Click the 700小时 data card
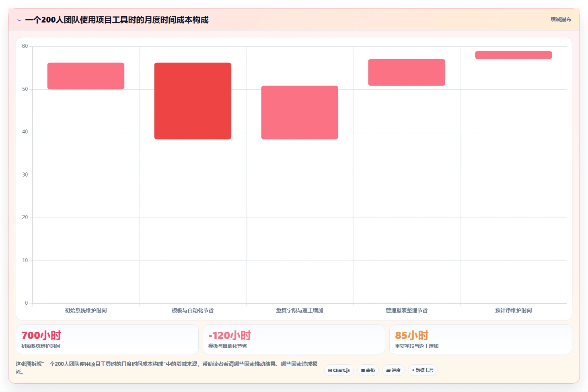 click(x=107, y=339)
